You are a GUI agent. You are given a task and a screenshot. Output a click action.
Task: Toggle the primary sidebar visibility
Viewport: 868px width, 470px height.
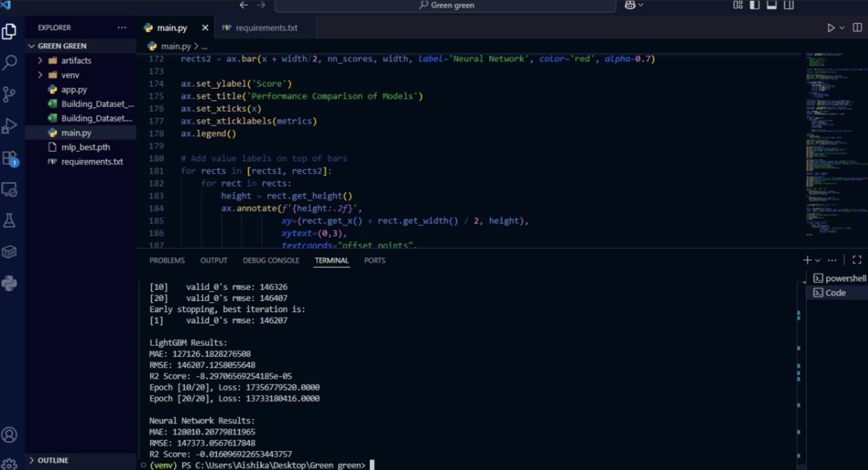[x=755, y=5]
